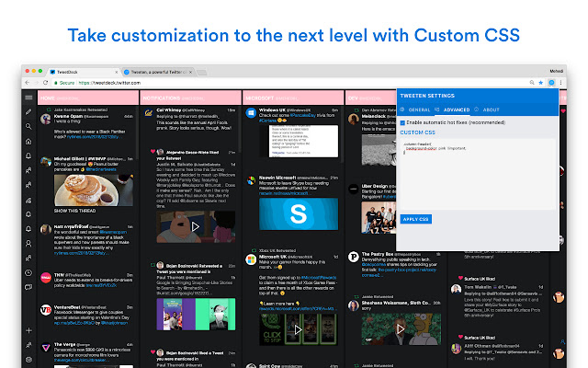Click the browser back arrow
Viewport: 588px width, 368px height.
pyautogui.click(x=27, y=83)
